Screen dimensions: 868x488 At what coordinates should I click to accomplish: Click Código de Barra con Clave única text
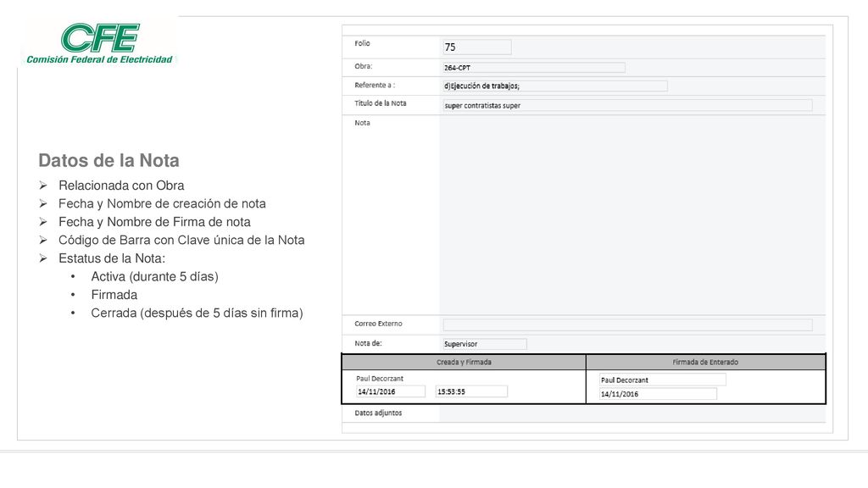tap(181, 240)
